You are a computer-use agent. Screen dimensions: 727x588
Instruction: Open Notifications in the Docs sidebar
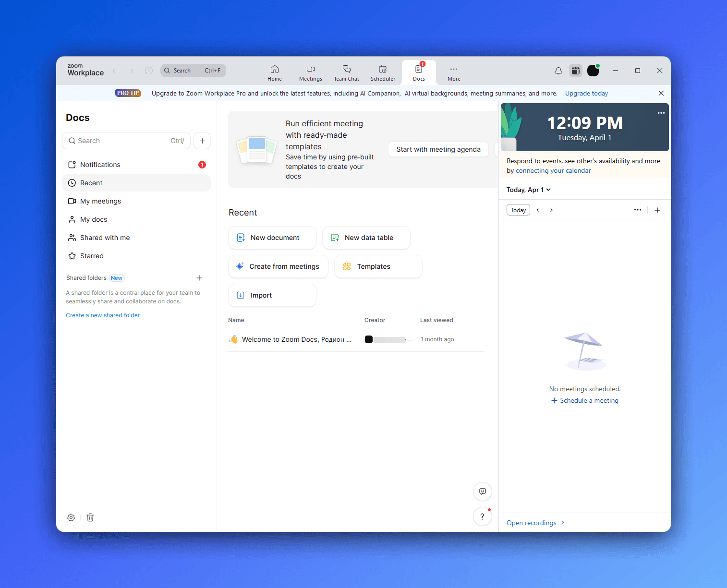tap(136, 165)
